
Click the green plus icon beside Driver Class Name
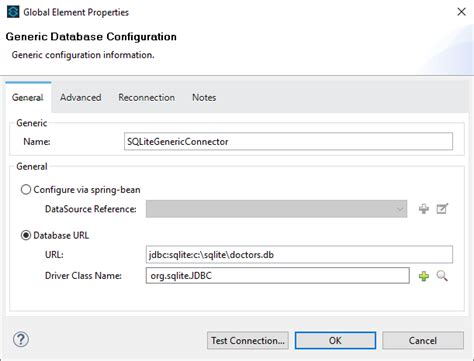pos(424,276)
